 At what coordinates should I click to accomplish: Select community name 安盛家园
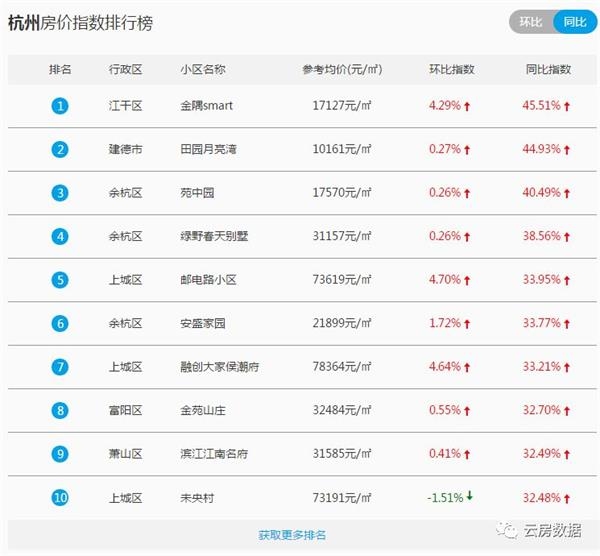pyautogui.click(x=203, y=323)
